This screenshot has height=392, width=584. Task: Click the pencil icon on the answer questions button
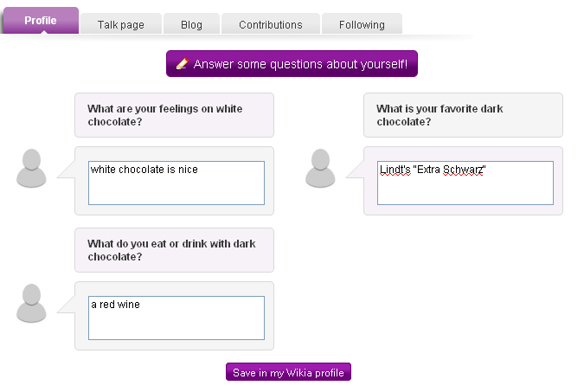coord(182,64)
